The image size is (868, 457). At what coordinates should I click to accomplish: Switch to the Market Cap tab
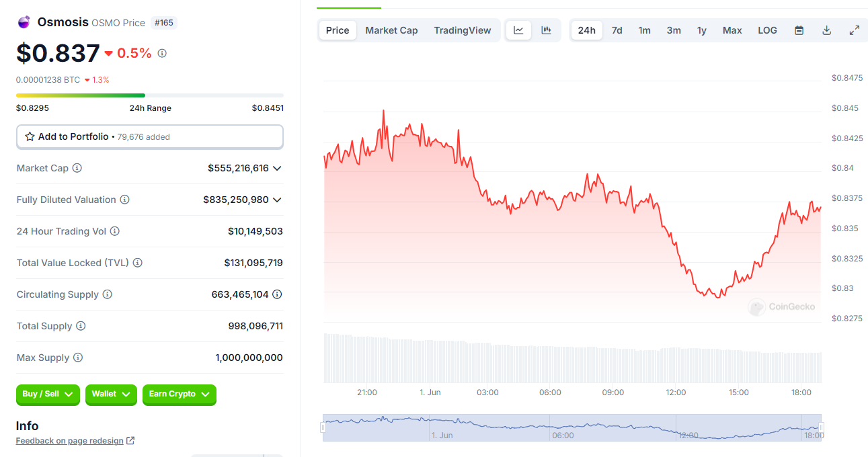pyautogui.click(x=391, y=30)
